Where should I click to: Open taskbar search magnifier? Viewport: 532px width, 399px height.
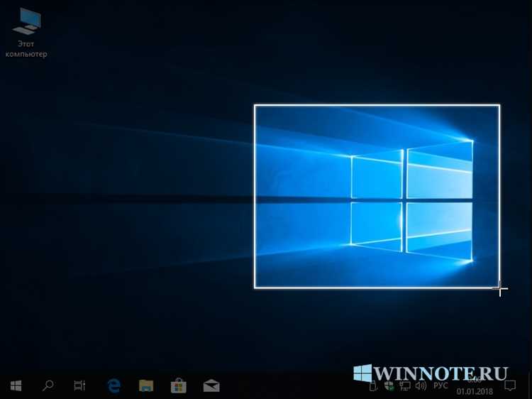48,386
